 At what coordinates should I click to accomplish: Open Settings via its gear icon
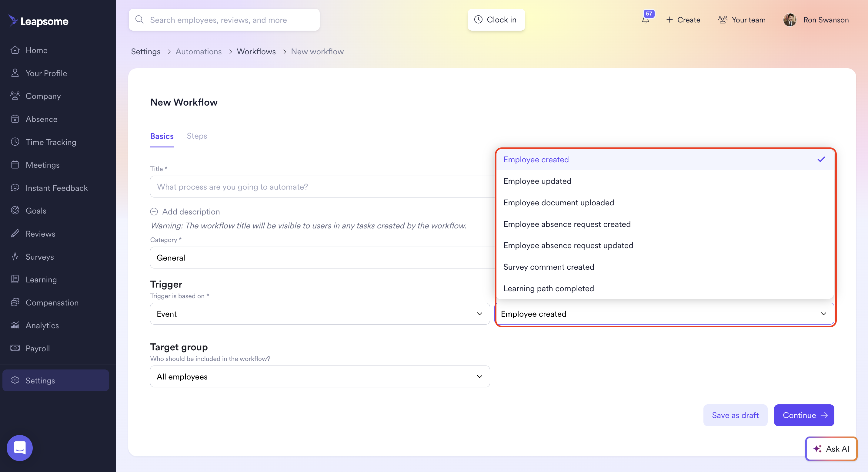click(15, 380)
